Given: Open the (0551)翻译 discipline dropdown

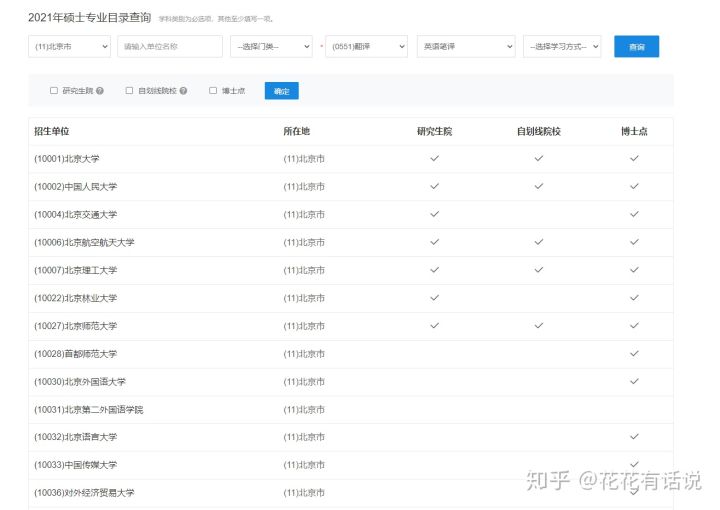Looking at the screenshot, I should [x=366, y=46].
